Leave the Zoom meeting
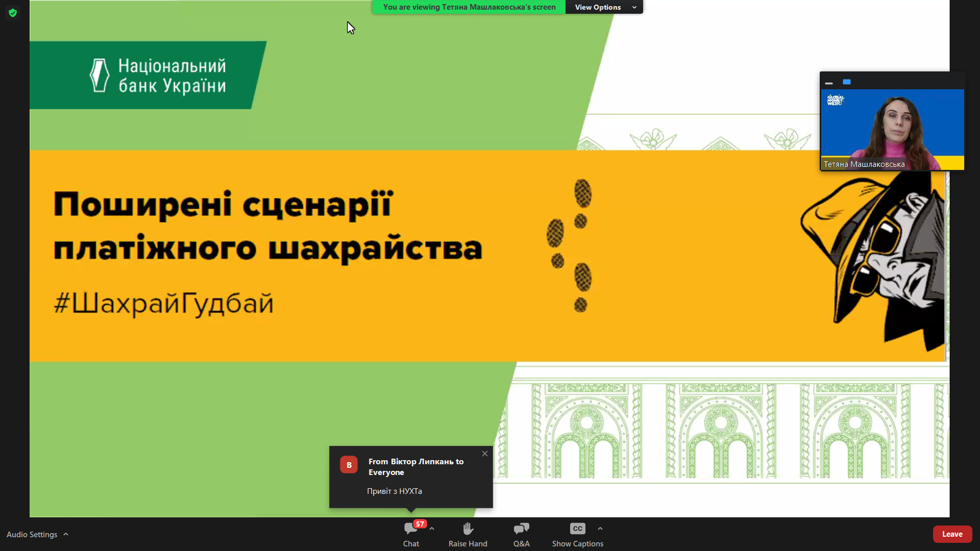Viewport: 980px width, 551px height. point(952,534)
